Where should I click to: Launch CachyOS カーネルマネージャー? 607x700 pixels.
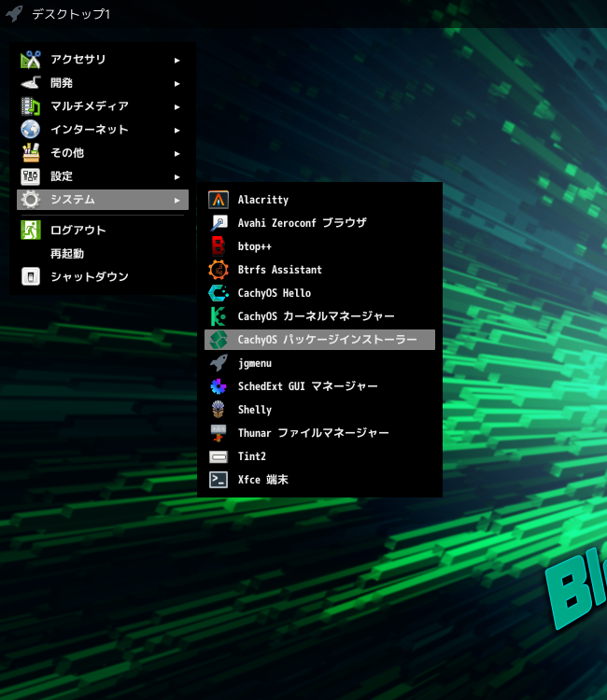[319, 316]
